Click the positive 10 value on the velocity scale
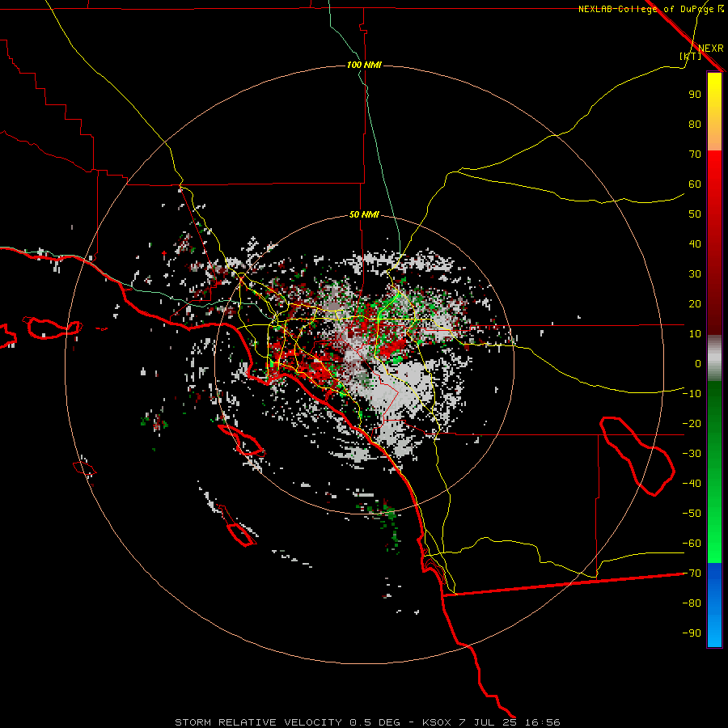 (x=695, y=334)
